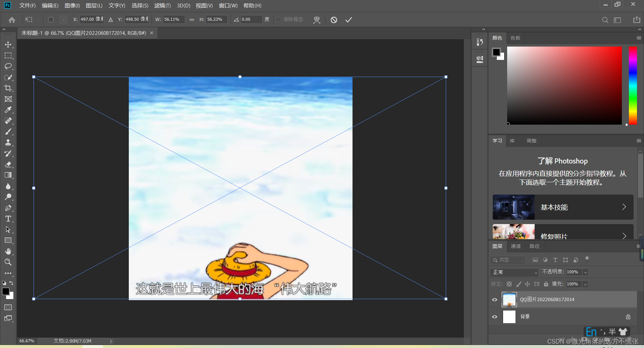This screenshot has height=348, width=644.
Task: Hide the QQ图片20220608172014 layer
Action: [x=494, y=299]
